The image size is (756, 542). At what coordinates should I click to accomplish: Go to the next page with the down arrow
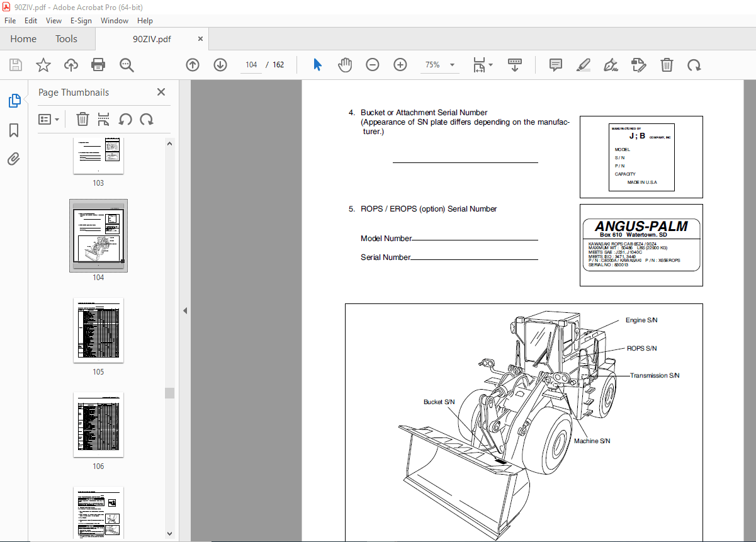click(x=220, y=64)
